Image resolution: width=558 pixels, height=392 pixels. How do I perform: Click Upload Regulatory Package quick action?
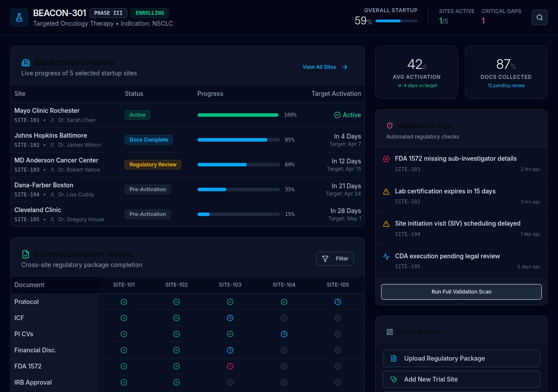point(461,358)
